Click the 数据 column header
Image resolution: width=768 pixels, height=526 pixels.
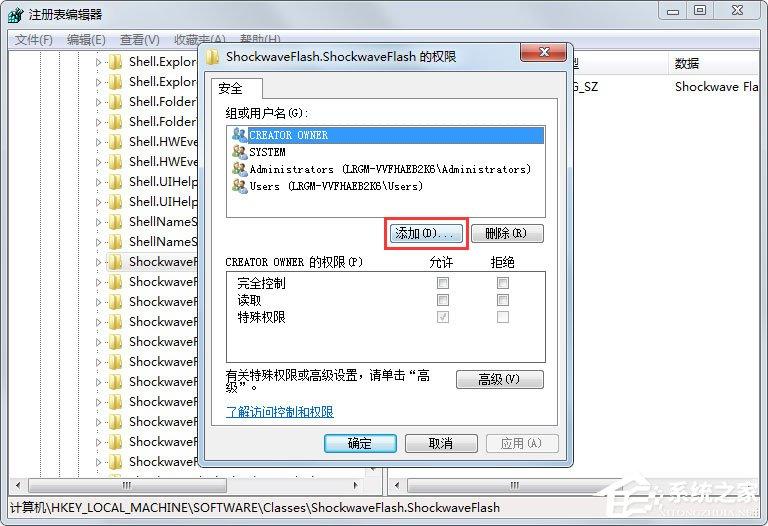point(715,63)
